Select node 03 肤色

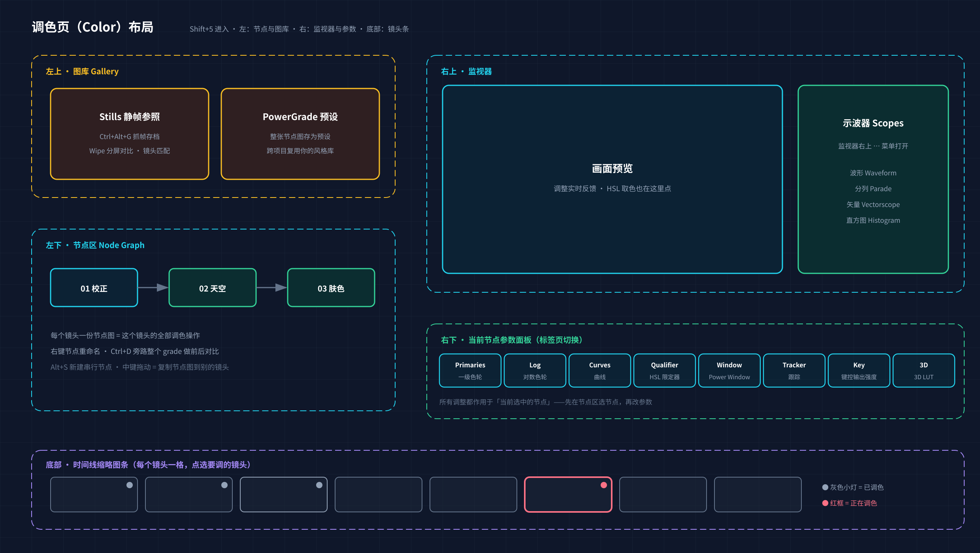click(x=331, y=288)
